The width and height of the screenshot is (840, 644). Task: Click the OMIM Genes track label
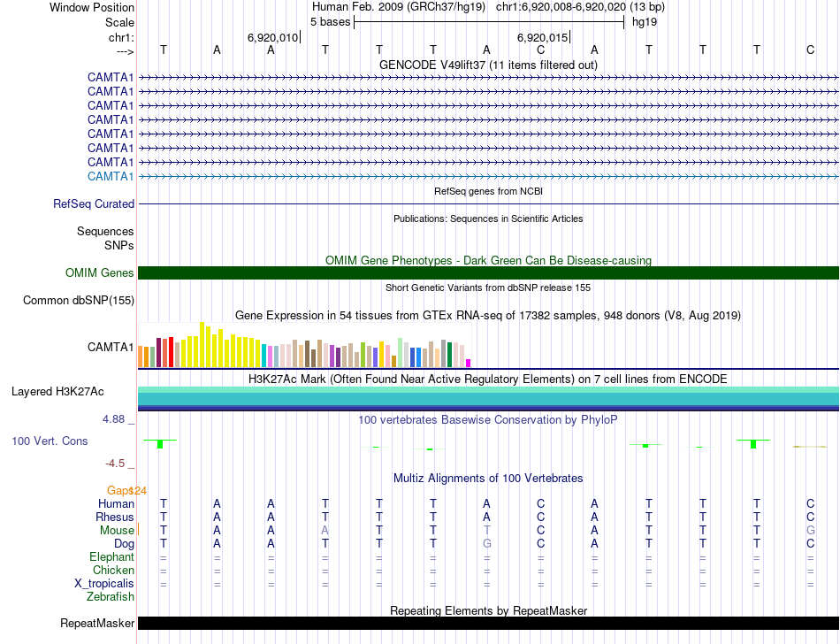click(99, 272)
